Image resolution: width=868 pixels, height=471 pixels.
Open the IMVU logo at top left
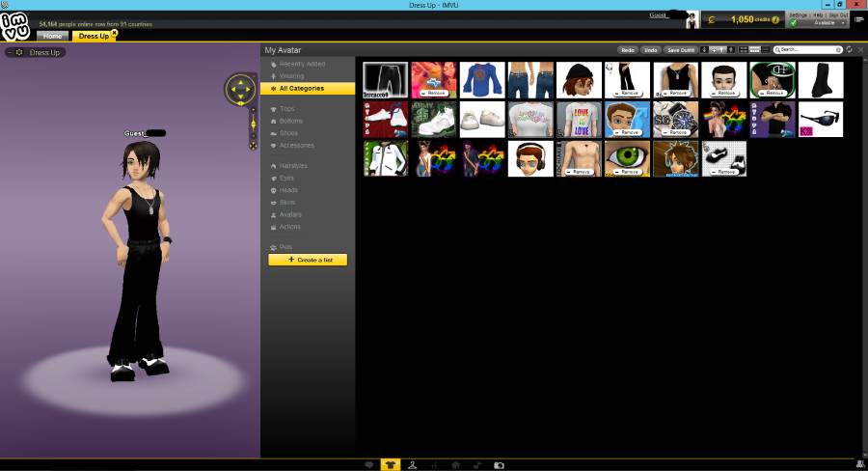(x=14, y=26)
